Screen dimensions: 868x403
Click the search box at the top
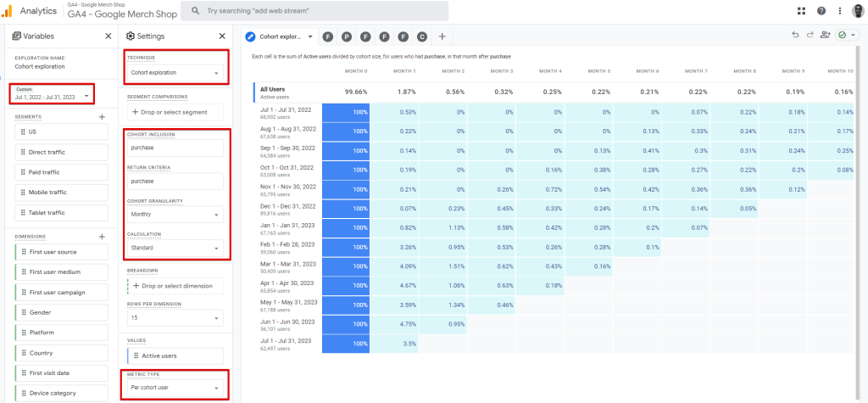pyautogui.click(x=314, y=10)
